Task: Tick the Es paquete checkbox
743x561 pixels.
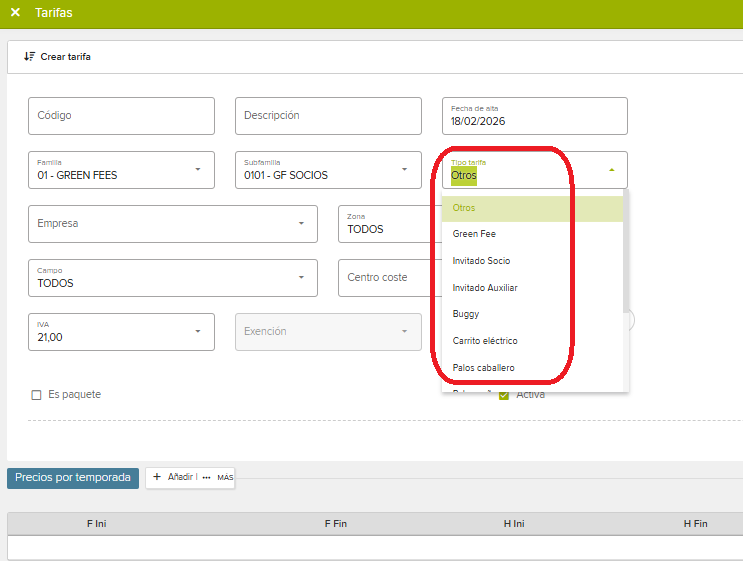Action: [37, 395]
